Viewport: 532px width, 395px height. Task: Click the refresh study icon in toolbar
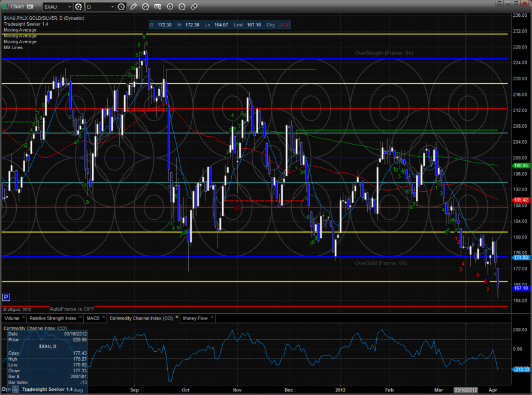146,7
